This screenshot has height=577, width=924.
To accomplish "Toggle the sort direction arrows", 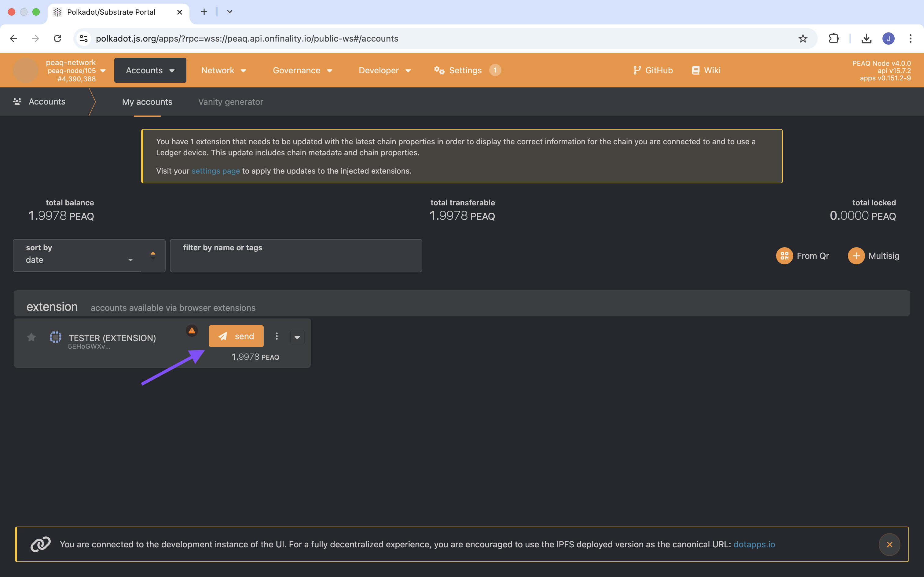I will pos(153,255).
